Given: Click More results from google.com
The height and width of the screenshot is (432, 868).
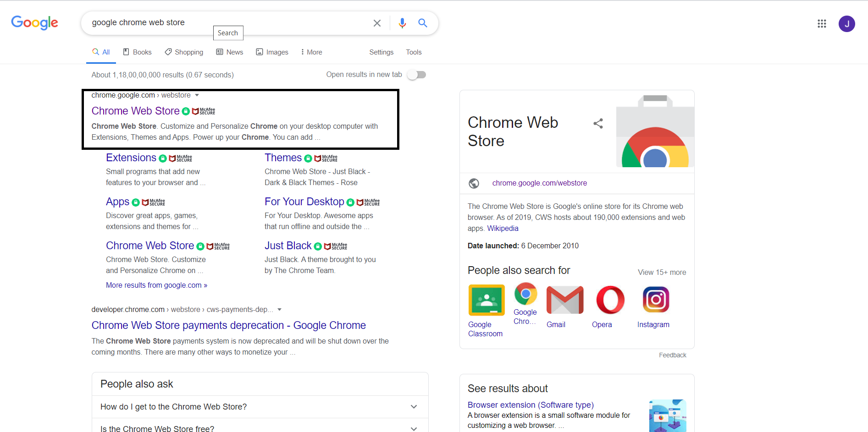Looking at the screenshot, I should (x=156, y=285).
